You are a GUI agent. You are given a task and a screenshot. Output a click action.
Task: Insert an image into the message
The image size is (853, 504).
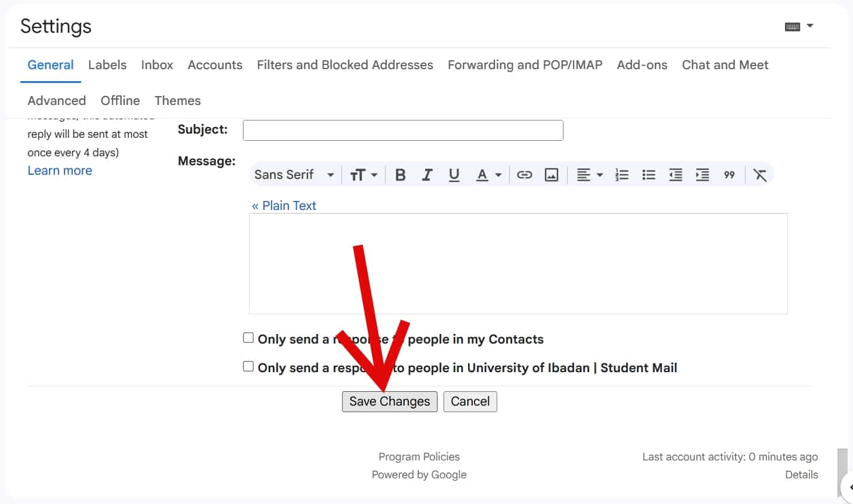[551, 174]
